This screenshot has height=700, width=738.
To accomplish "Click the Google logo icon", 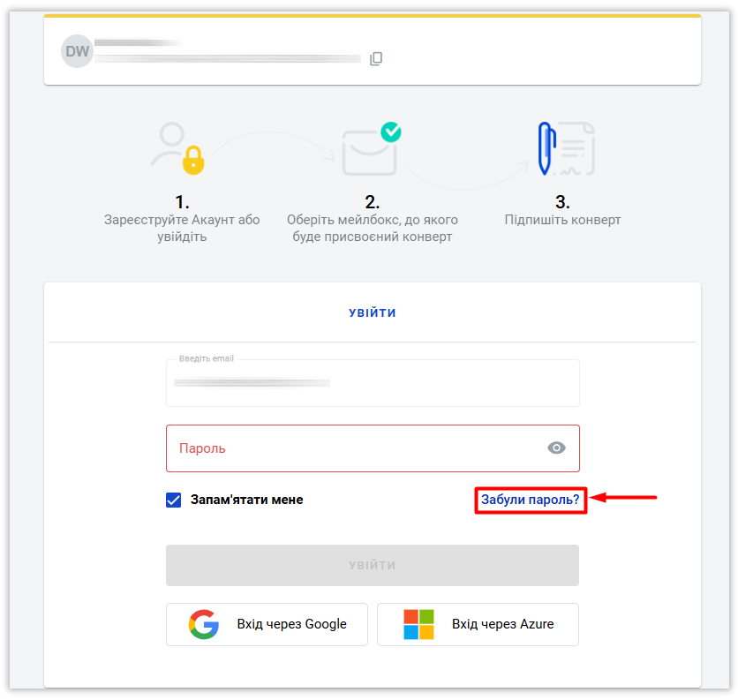I will tap(203, 625).
